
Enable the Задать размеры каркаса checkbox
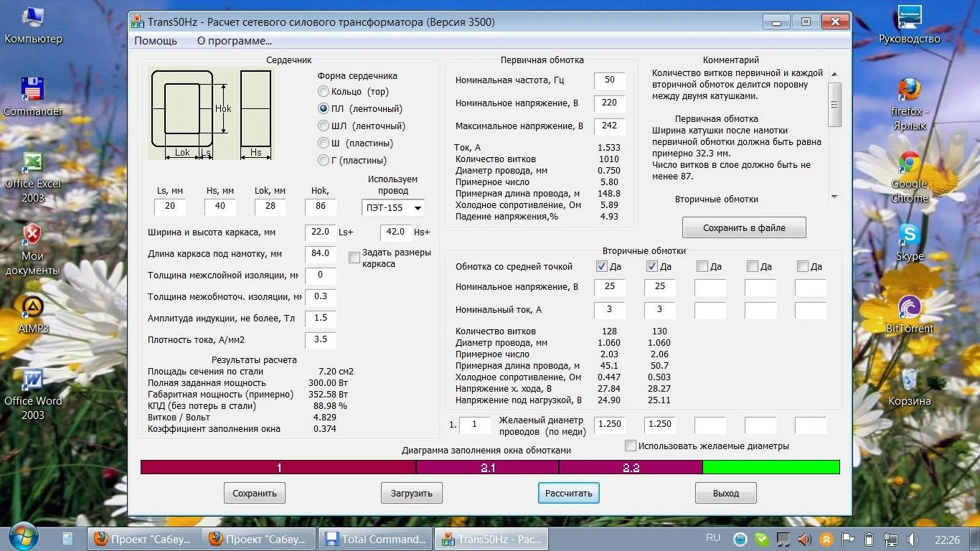point(354,258)
